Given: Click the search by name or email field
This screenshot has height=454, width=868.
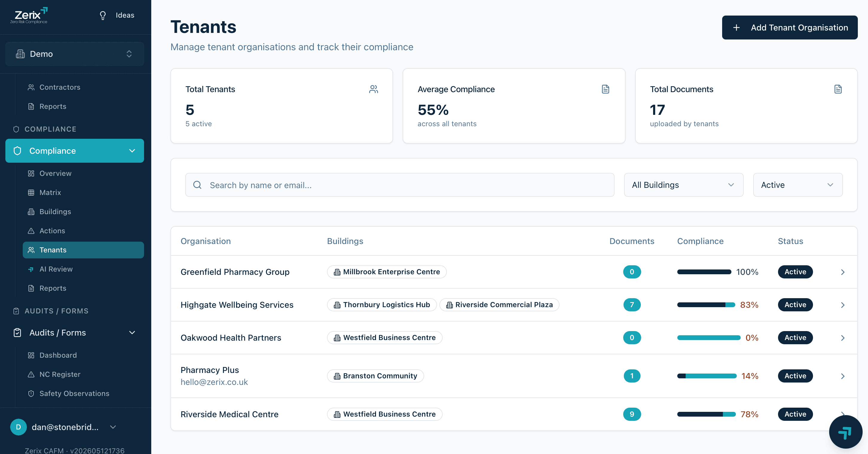Looking at the screenshot, I should pyautogui.click(x=400, y=185).
